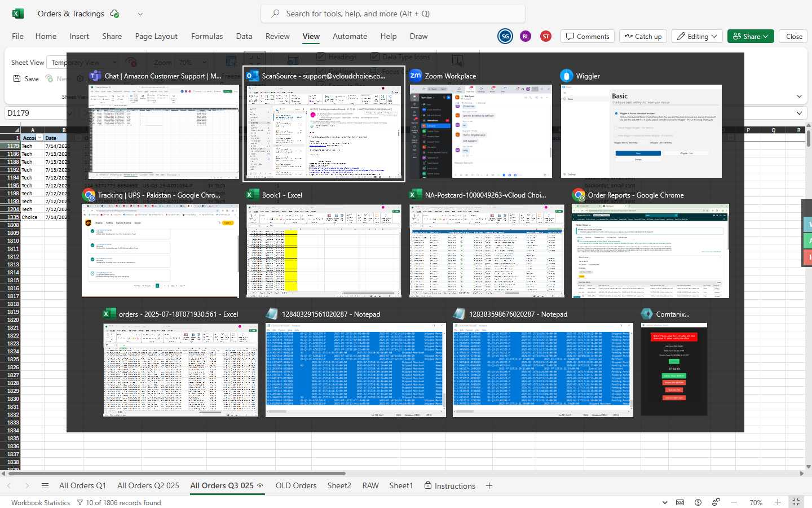Click Save in the Sheet View group
The width and height of the screenshot is (812, 508).
(x=26, y=78)
